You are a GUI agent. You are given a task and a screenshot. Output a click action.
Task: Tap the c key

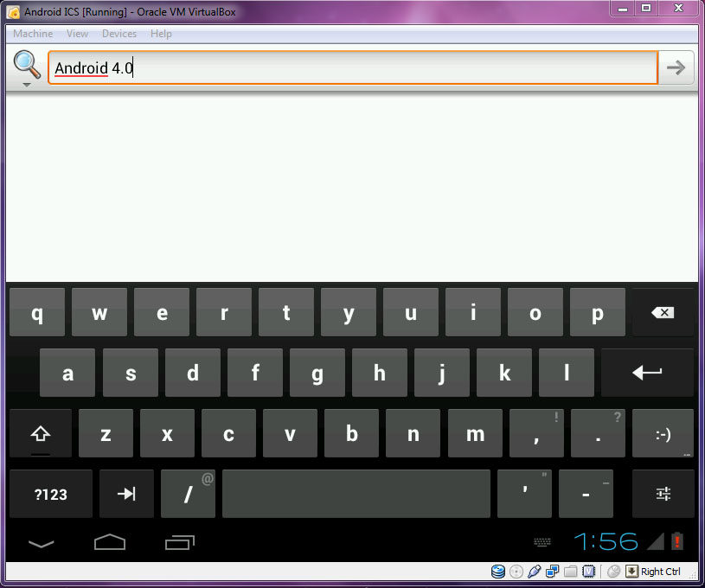point(228,433)
